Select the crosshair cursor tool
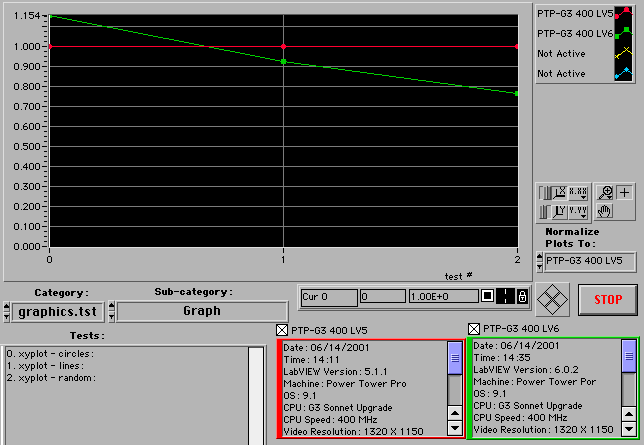644x445 pixels. [x=624, y=193]
